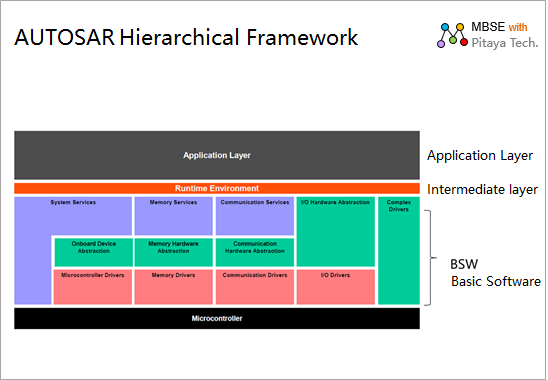
Task: Click the Intermediate layer label
Action: pyautogui.click(x=482, y=189)
